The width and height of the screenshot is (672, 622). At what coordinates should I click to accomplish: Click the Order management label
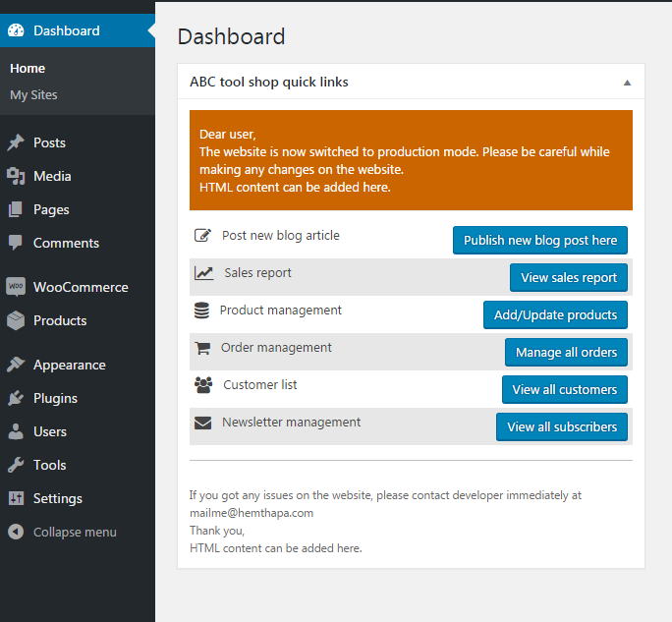coord(276,347)
